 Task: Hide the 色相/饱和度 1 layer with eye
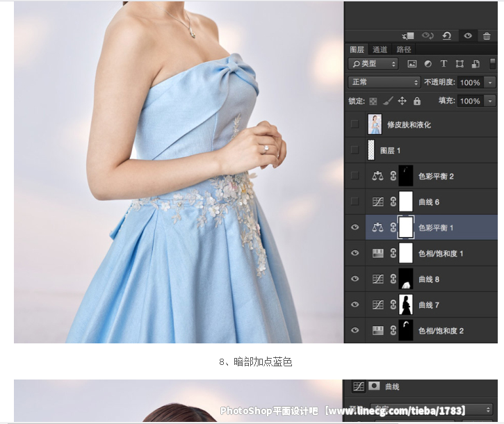pyautogui.click(x=355, y=253)
